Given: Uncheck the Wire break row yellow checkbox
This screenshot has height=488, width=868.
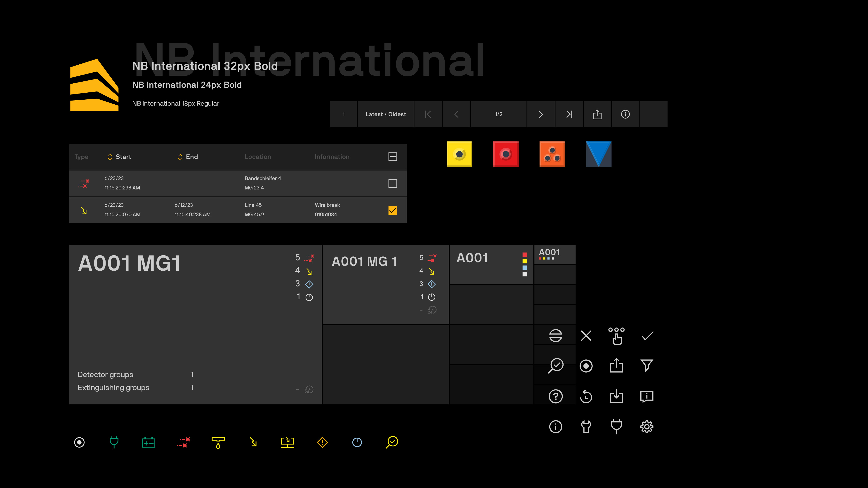Looking at the screenshot, I should (x=393, y=210).
